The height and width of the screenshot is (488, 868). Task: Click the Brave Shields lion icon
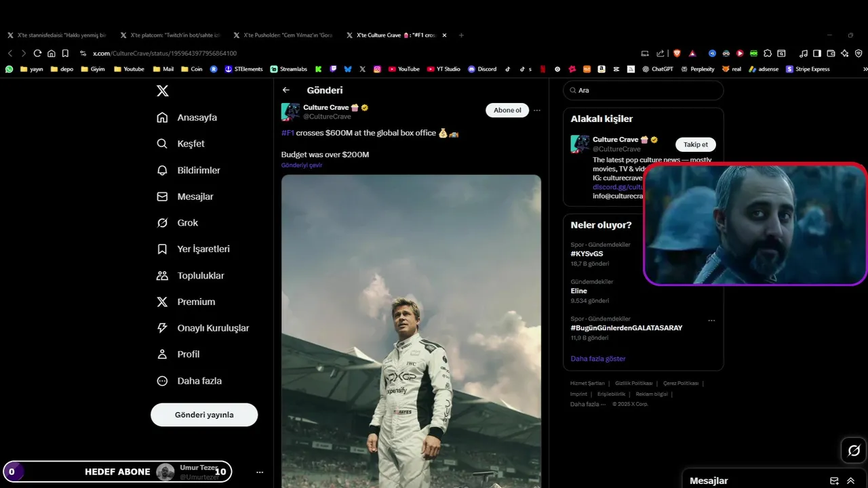coord(677,53)
